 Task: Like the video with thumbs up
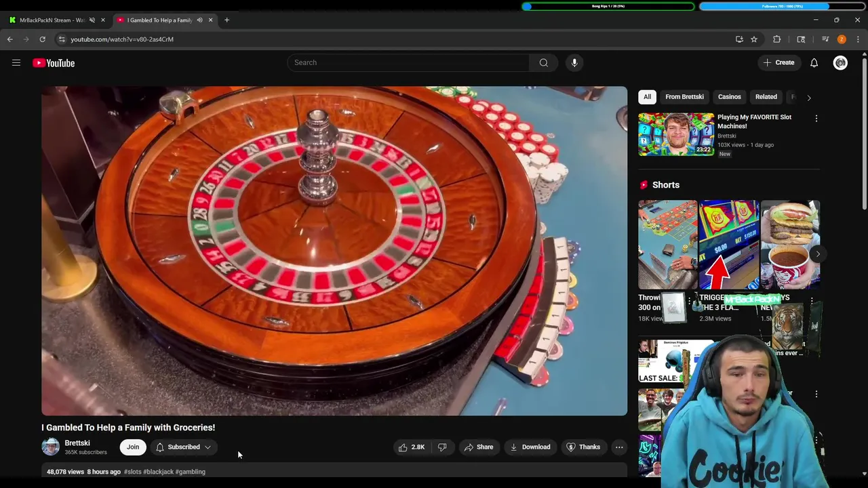pyautogui.click(x=411, y=447)
